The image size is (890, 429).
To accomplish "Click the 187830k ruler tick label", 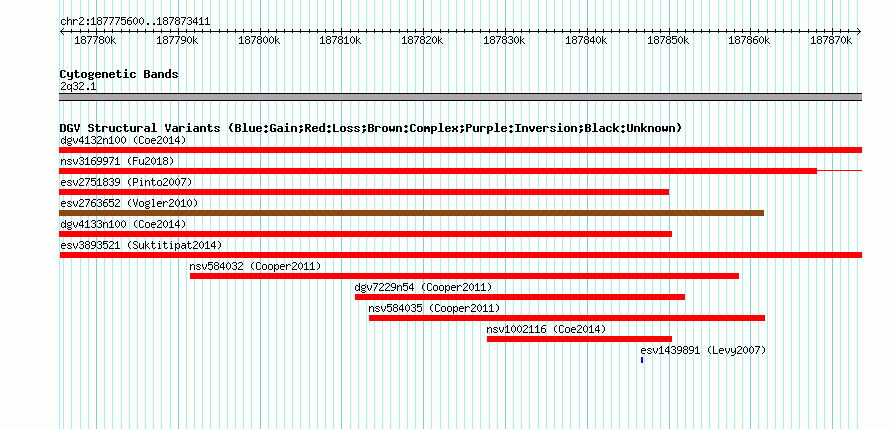I will point(504,40).
